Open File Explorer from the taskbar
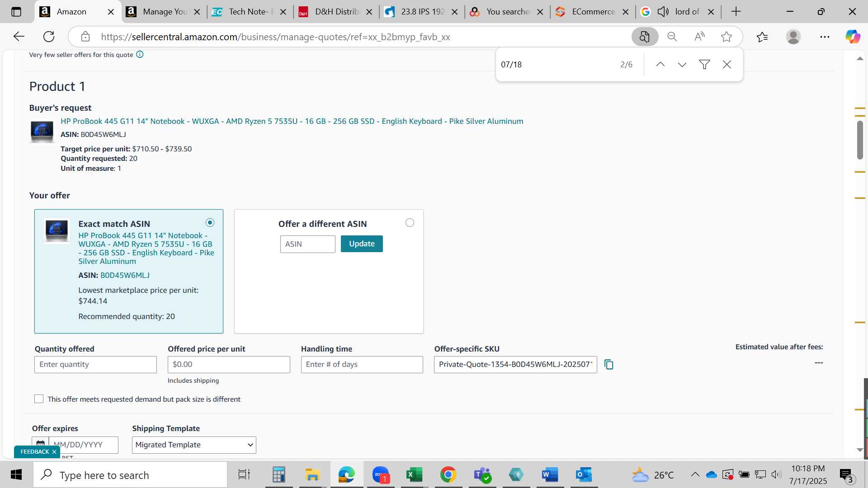Image resolution: width=868 pixels, height=488 pixels. click(x=312, y=475)
